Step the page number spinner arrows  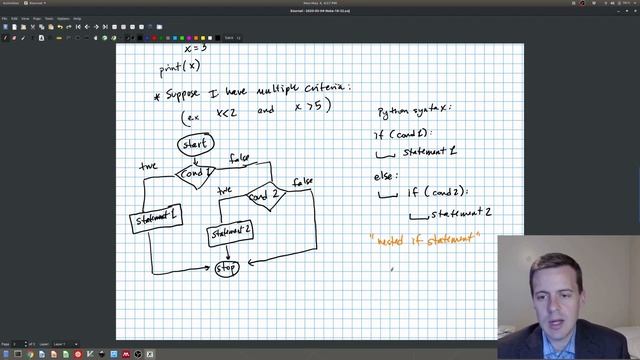(x=26, y=344)
